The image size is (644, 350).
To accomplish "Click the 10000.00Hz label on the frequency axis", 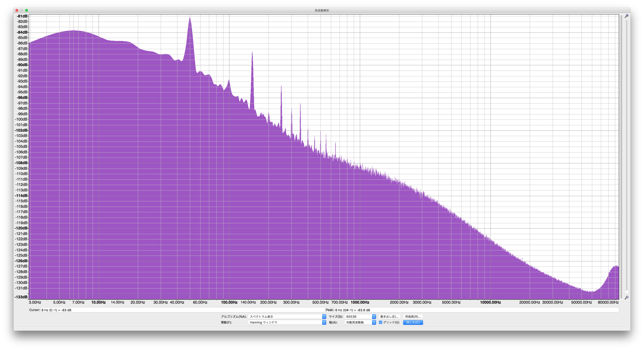I will pos(490,302).
